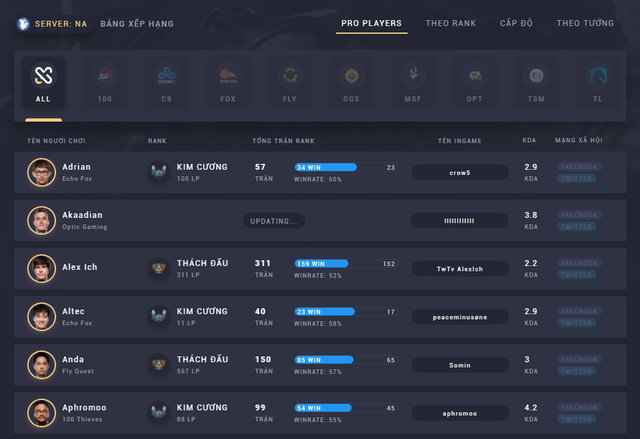Viewport: 640px width, 439px height.
Task: Open BẢNG XẾP HẠNG page
Action: [x=137, y=24]
